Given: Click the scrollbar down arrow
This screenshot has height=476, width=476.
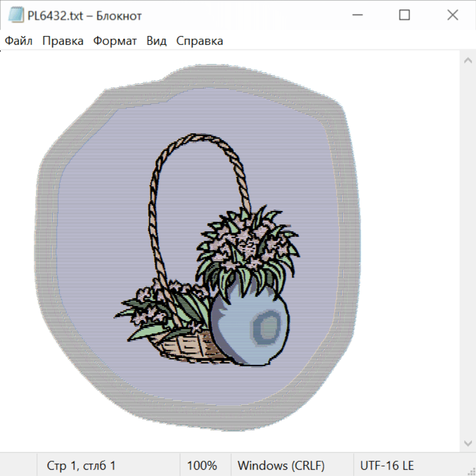Looking at the screenshot, I should pyautogui.click(x=468, y=443).
